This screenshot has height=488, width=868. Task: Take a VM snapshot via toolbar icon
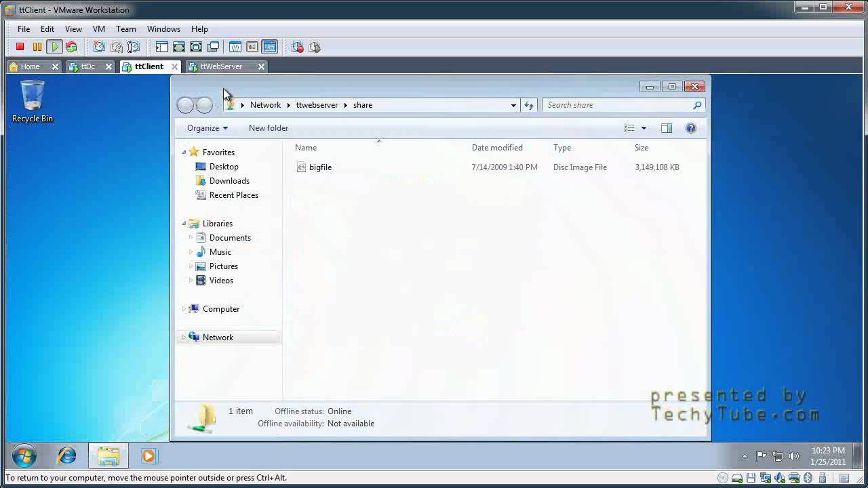pos(100,47)
